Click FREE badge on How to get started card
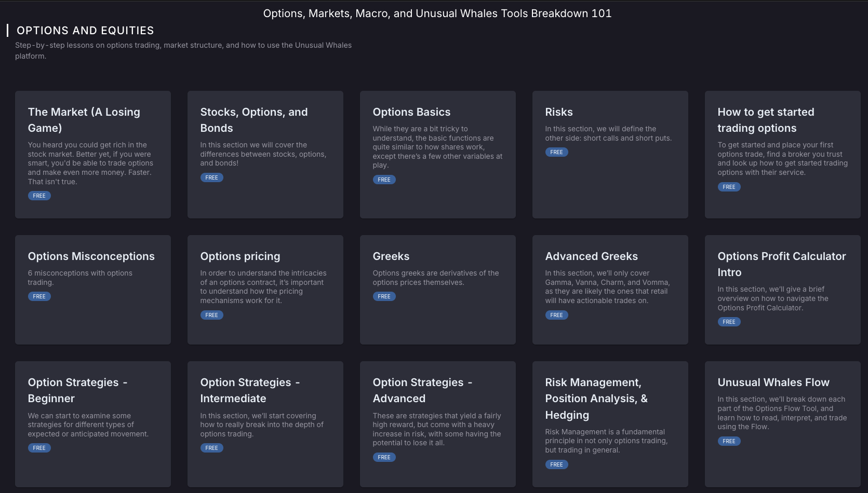This screenshot has width=868, height=493. point(729,187)
